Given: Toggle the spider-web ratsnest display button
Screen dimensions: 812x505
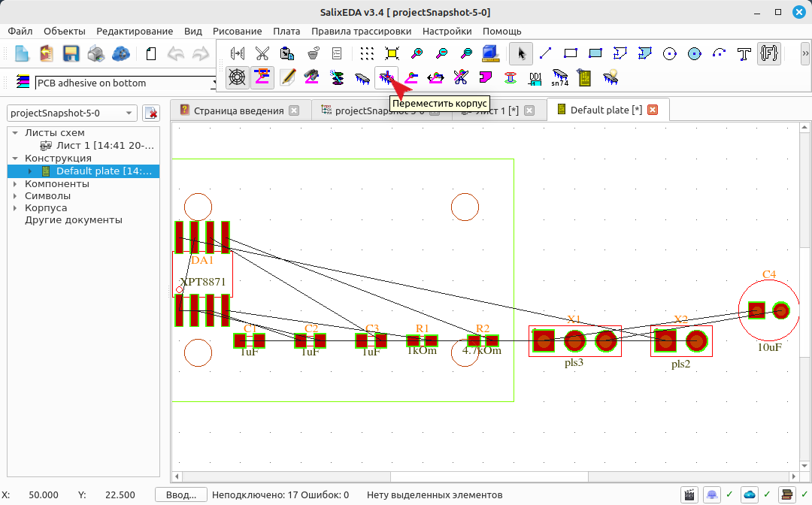Looking at the screenshot, I should [x=237, y=78].
